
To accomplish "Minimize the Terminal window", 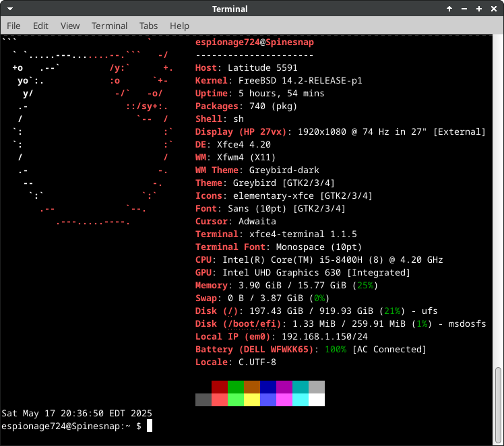I will pyautogui.click(x=464, y=9).
